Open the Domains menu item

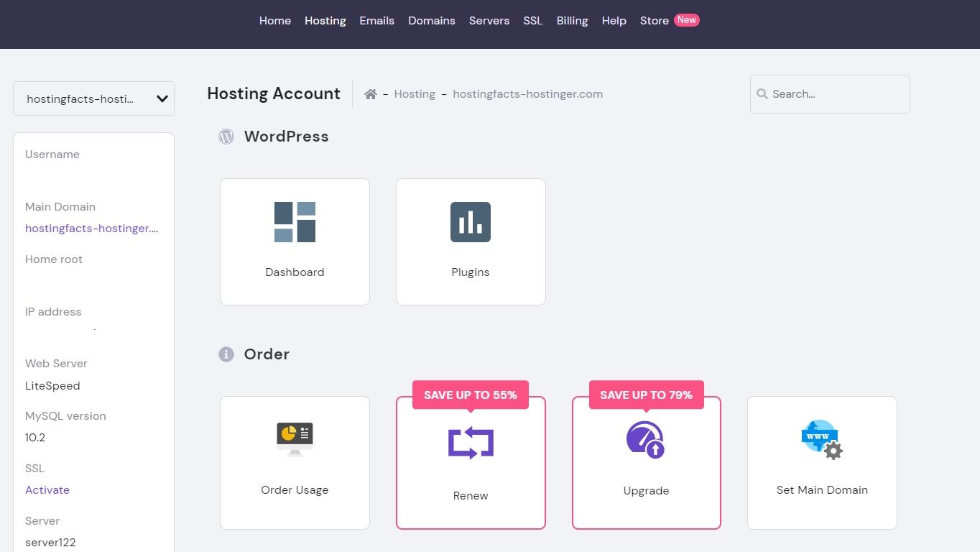(432, 21)
